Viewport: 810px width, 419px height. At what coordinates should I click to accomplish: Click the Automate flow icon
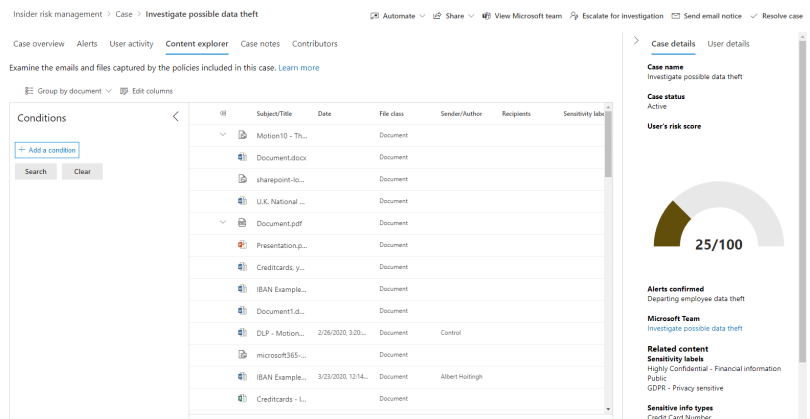[374, 16]
